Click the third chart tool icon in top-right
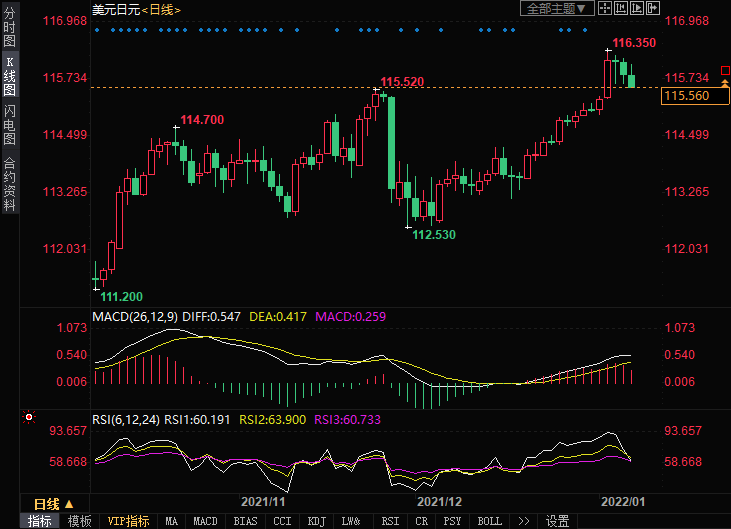The height and width of the screenshot is (529, 731). 637,8
